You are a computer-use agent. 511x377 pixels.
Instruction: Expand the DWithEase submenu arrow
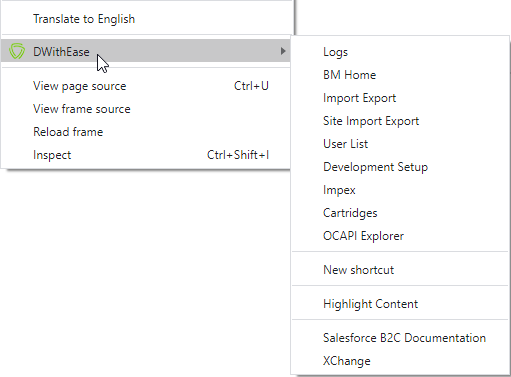click(283, 51)
